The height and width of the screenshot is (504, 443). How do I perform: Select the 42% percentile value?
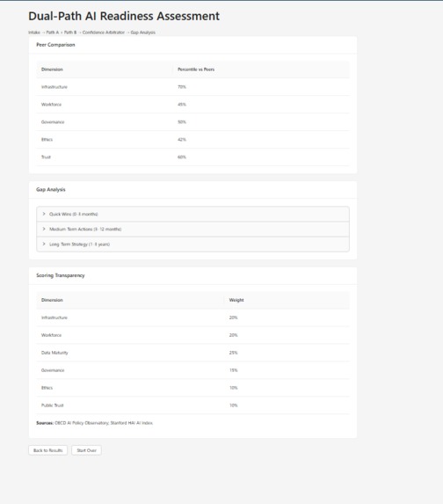(182, 140)
